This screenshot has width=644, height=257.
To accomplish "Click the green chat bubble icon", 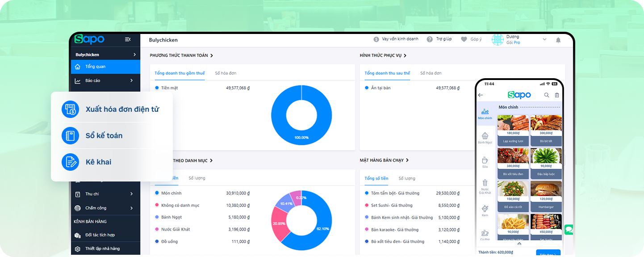I will pyautogui.click(x=568, y=229).
